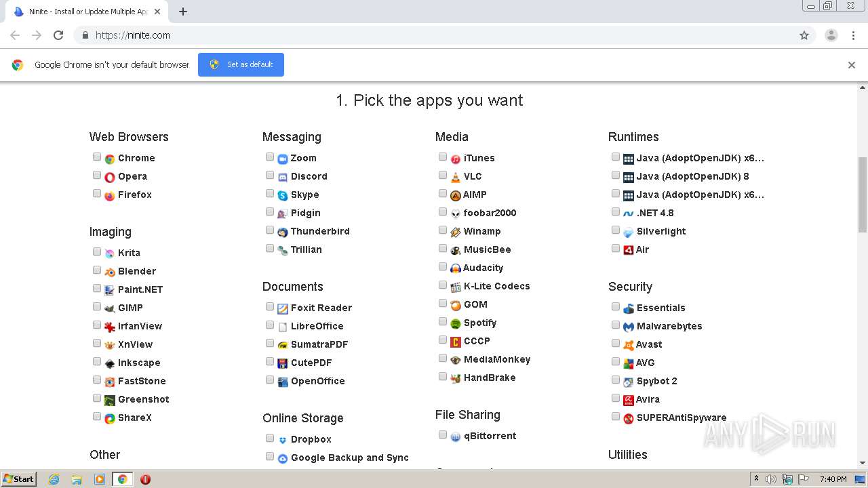Click the Spotify icon

click(456, 323)
